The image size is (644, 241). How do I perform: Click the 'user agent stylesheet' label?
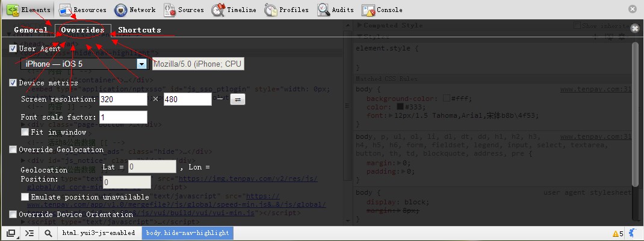(587, 193)
